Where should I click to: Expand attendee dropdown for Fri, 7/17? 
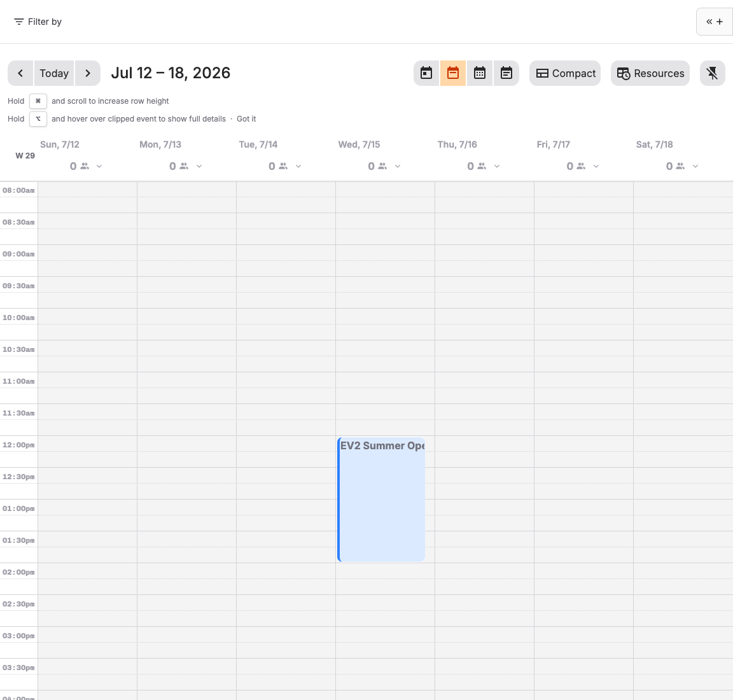coord(596,166)
